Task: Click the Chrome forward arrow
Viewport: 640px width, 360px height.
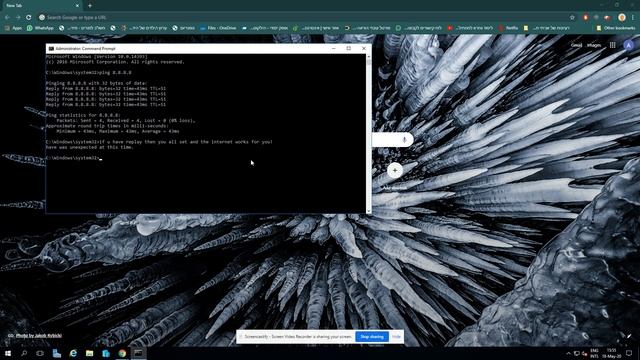Action: click(x=18, y=18)
